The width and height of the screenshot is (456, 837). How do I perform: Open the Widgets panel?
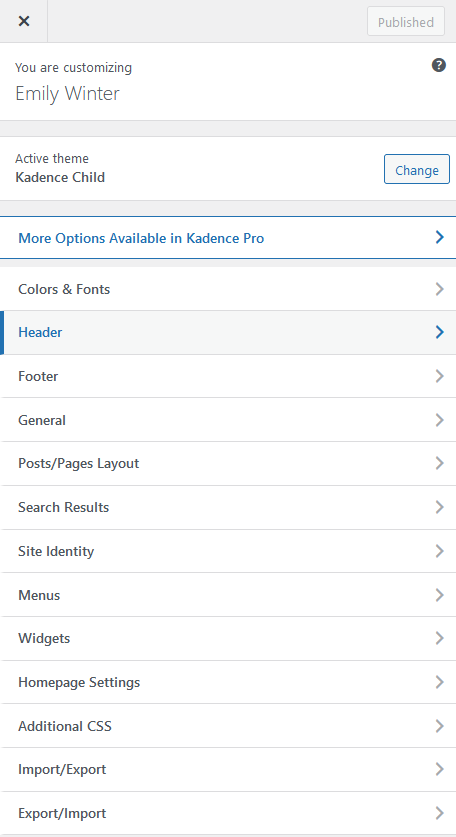point(228,638)
